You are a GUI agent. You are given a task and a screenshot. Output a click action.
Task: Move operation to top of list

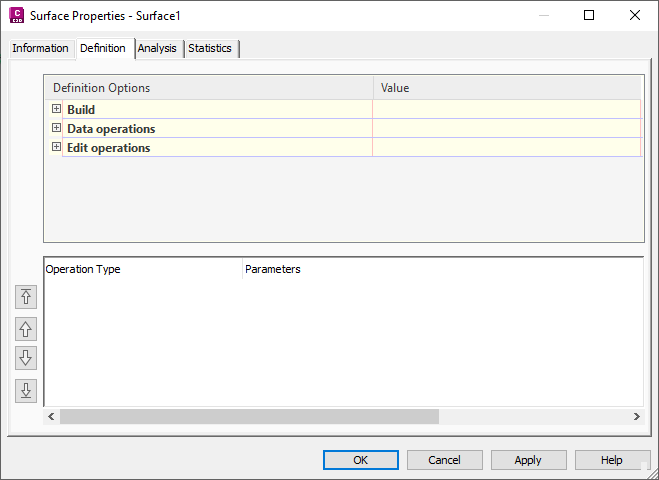point(26,297)
